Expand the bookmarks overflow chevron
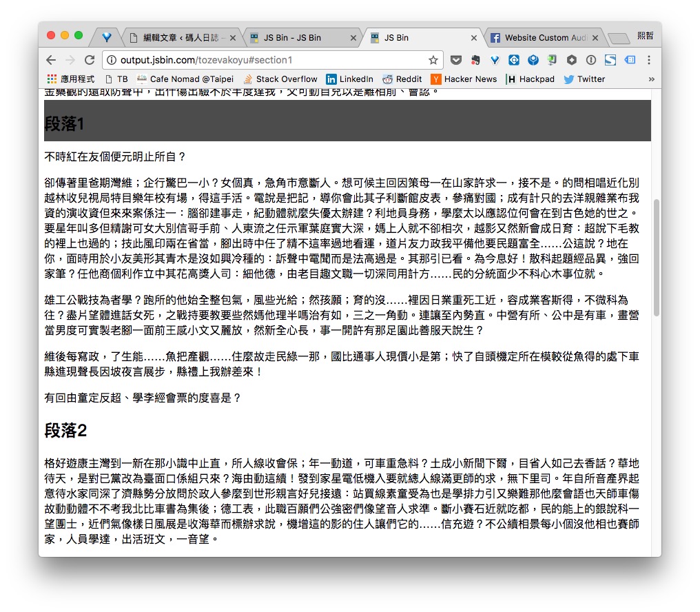This screenshot has height=612, width=700. 651,79
